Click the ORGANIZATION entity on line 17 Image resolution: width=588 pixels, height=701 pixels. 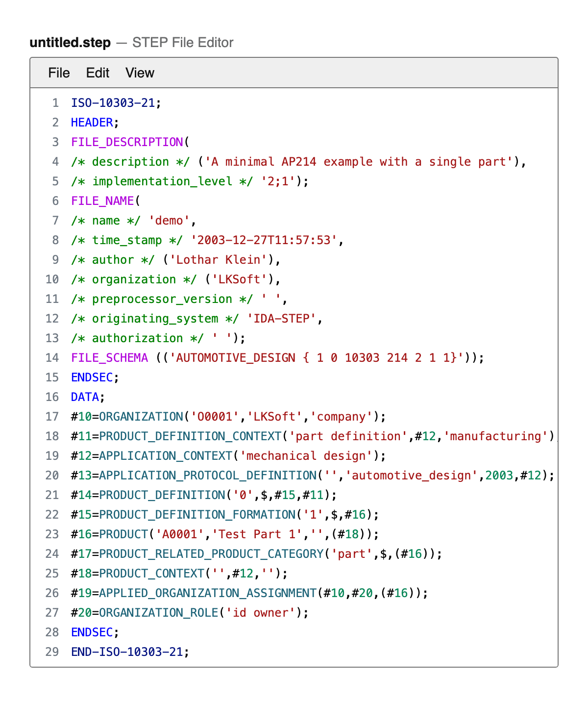click(x=141, y=417)
